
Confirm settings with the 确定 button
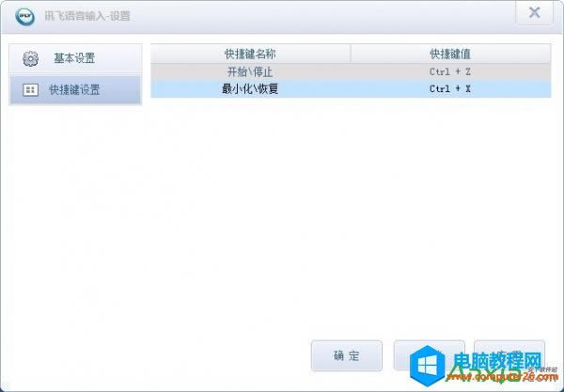pyautogui.click(x=346, y=355)
